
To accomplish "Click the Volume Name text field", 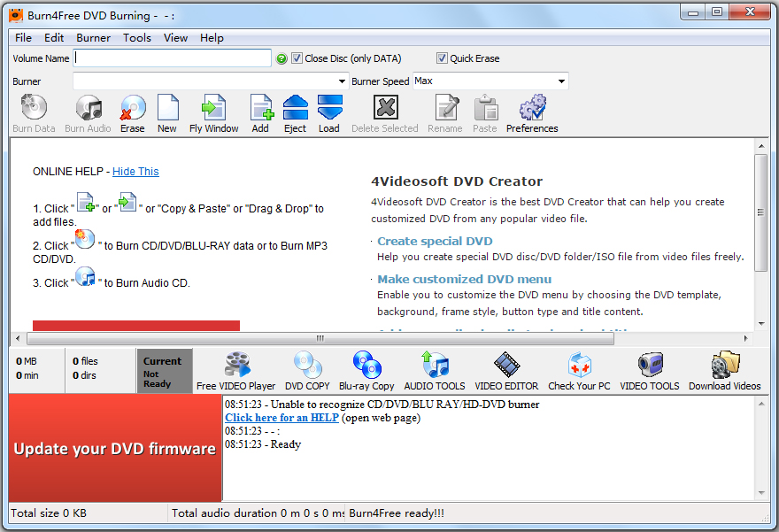I will click(173, 58).
